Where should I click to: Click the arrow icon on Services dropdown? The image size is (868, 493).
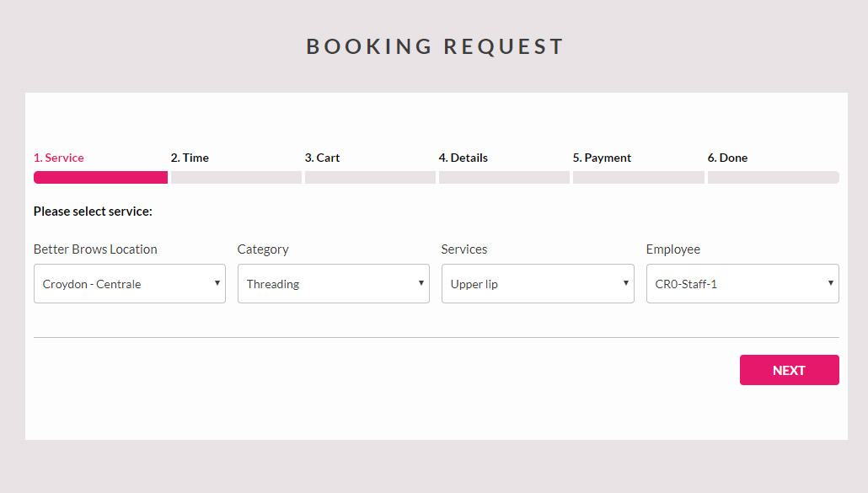625,283
